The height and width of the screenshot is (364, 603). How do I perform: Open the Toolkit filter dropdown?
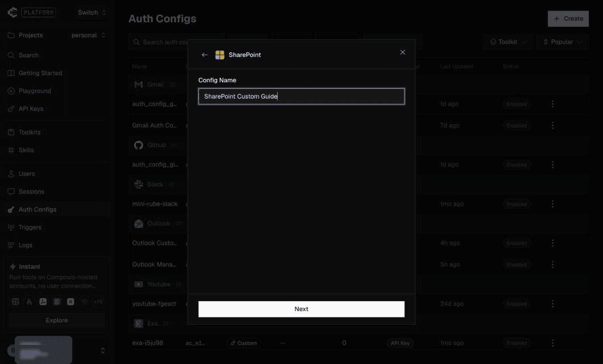pyautogui.click(x=508, y=42)
